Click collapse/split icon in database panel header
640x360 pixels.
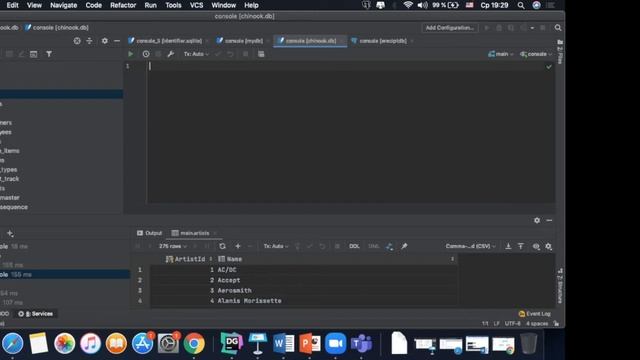[89, 41]
